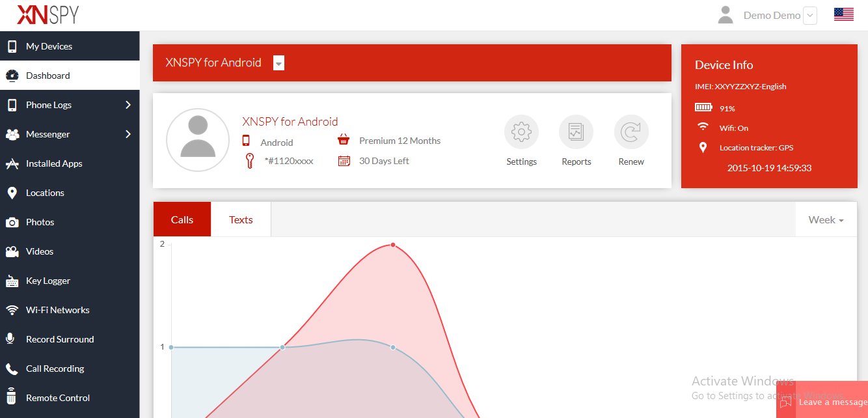This screenshot has height=418, width=868.
Task: Open the Demo Demo account dropdown
Action: tap(810, 16)
